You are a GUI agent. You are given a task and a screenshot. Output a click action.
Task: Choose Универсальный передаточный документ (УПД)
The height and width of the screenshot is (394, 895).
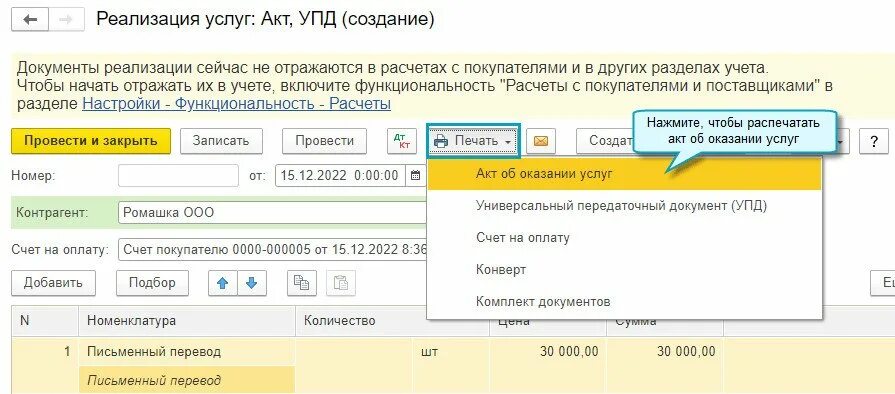tap(624, 206)
